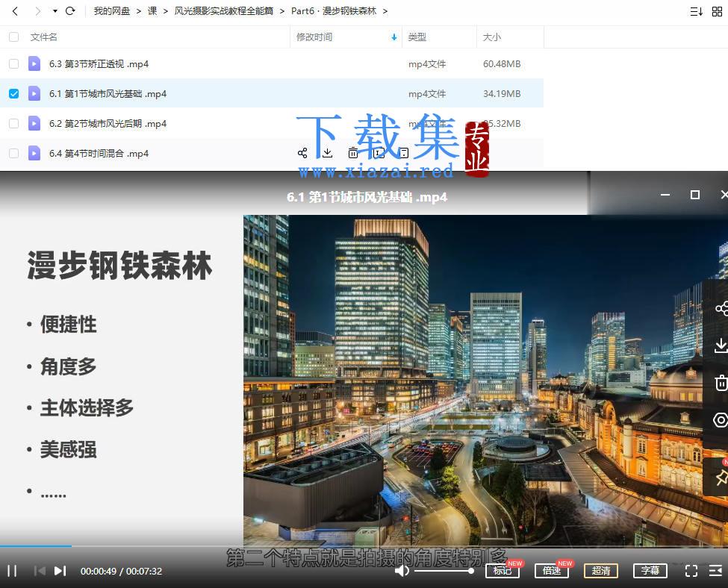Show the playlist panel in player
Image resolution: width=728 pixels, height=588 pixels.
[x=716, y=571]
